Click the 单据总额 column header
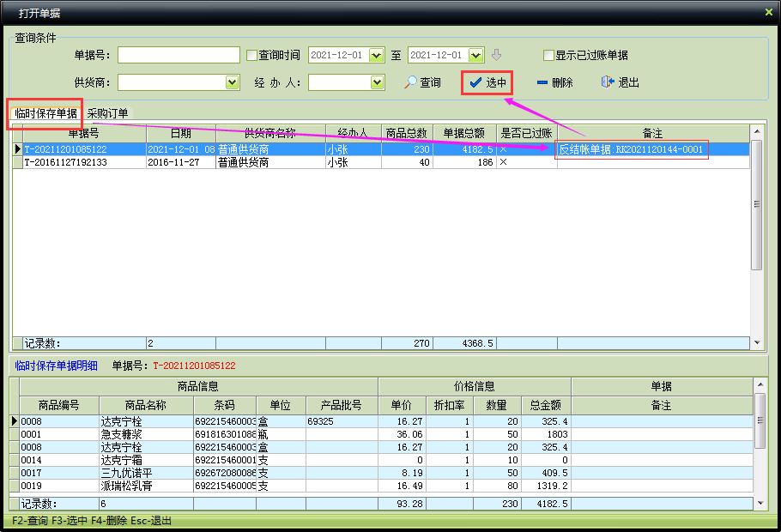The width and height of the screenshot is (781, 532). 464,133
